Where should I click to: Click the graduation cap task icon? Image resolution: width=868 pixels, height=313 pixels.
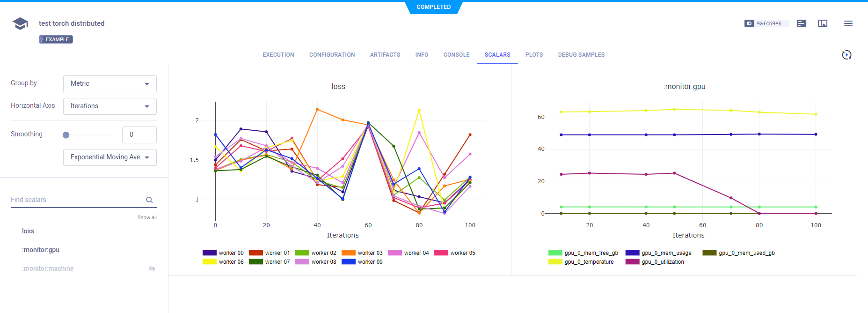tap(20, 23)
